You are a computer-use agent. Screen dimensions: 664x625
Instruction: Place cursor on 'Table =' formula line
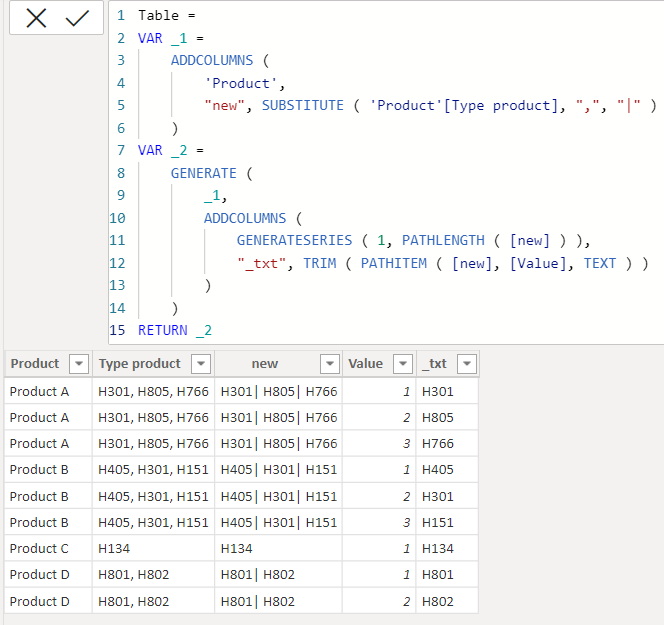point(166,16)
